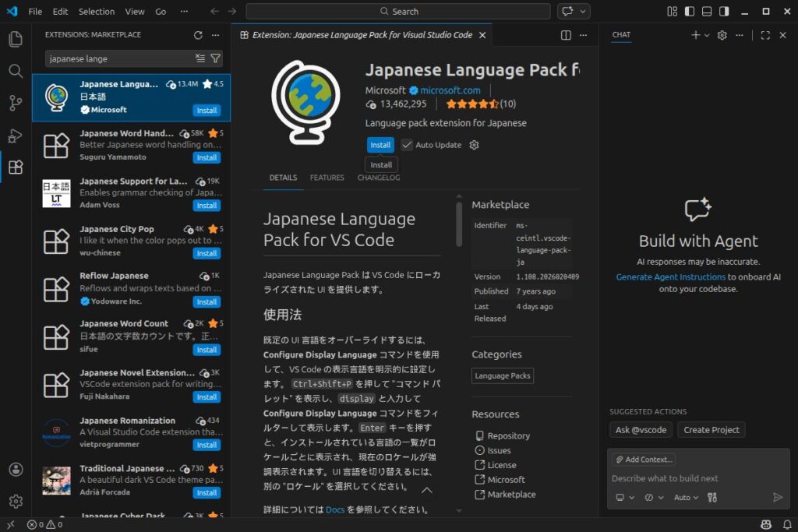The image size is (798, 532).
Task: Open the Selection menu
Action: [96, 12]
